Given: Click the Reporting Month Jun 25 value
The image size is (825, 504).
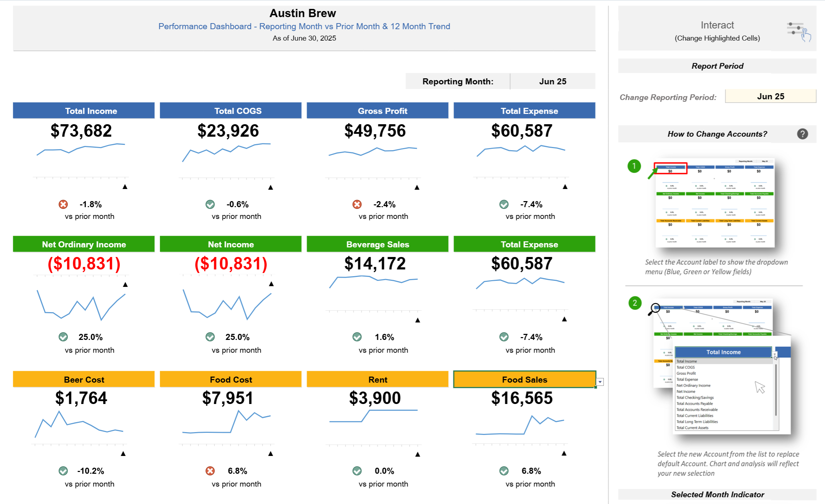Looking at the screenshot, I should point(552,82).
